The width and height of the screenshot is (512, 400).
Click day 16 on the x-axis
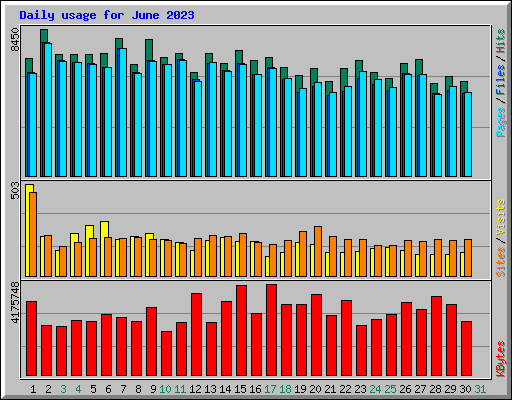click(x=255, y=389)
